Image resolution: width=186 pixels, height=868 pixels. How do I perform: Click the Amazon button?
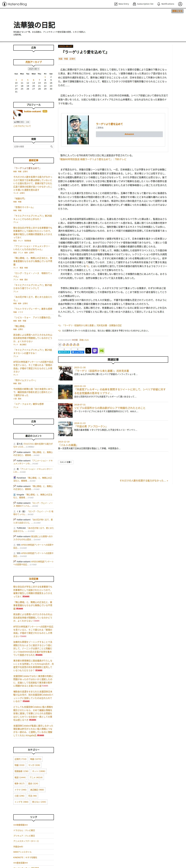[129, 134]
